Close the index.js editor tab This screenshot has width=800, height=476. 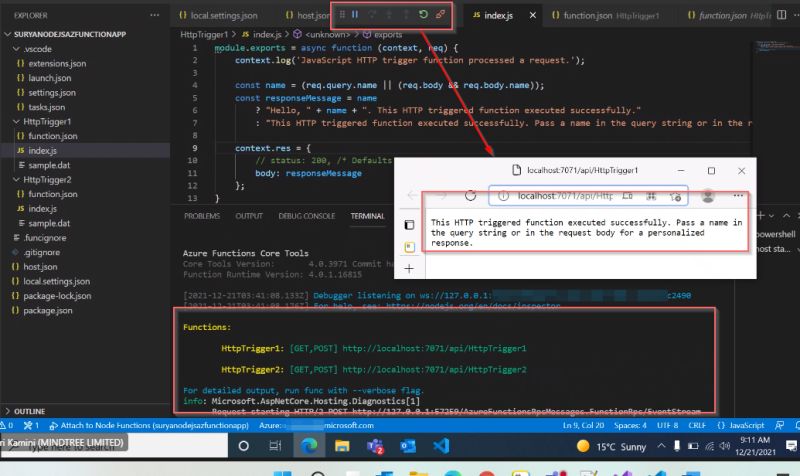tap(533, 15)
